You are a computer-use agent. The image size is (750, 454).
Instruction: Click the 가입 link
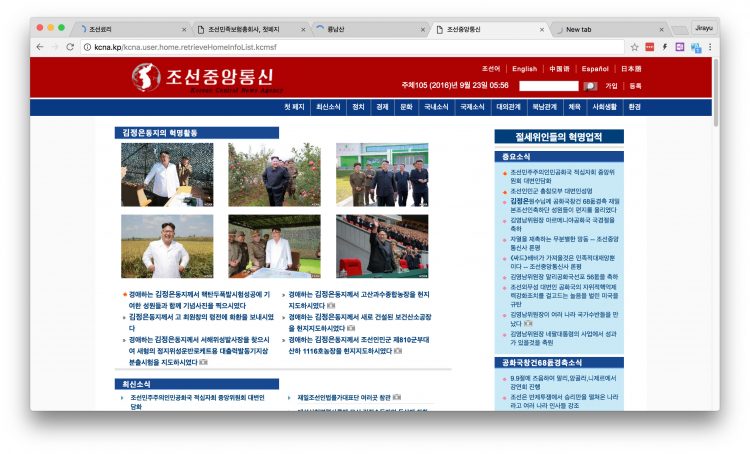coord(611,86)
